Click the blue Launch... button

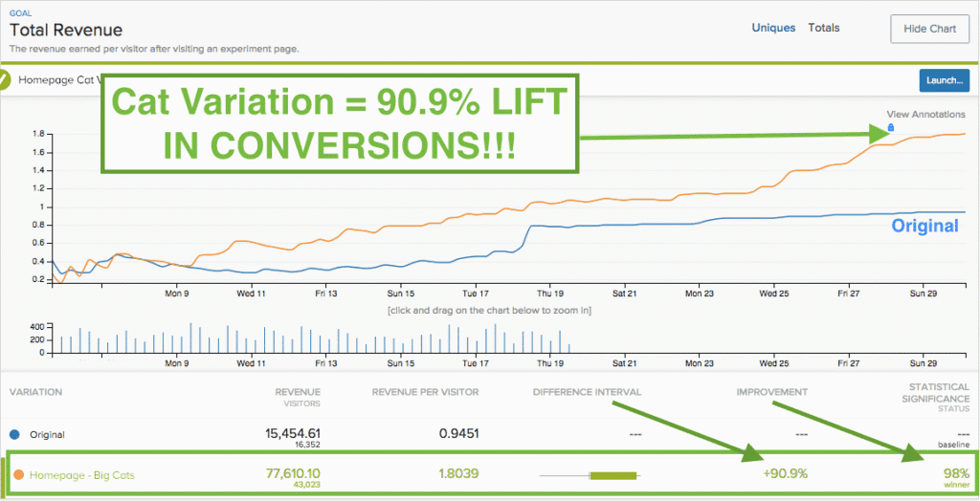[x=944, y=80]
